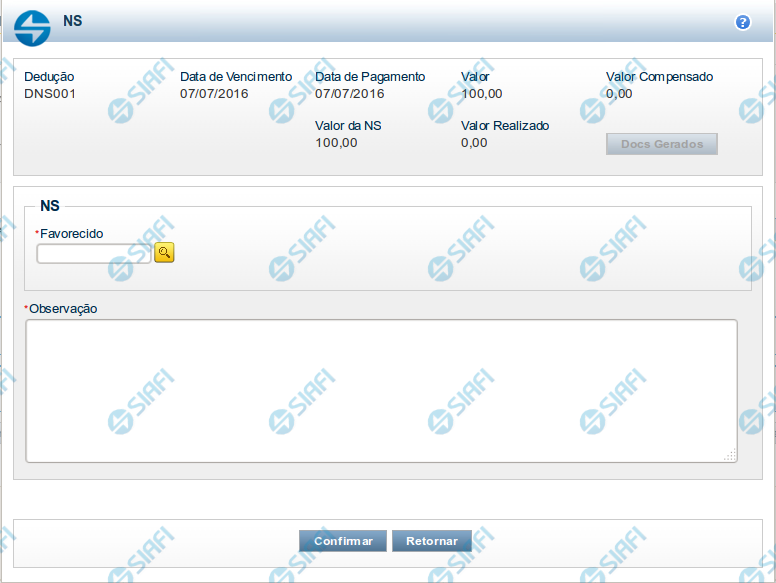Click the NS title in the header
The width and height of the screenshot is (776, 583).
pos(73,21)
